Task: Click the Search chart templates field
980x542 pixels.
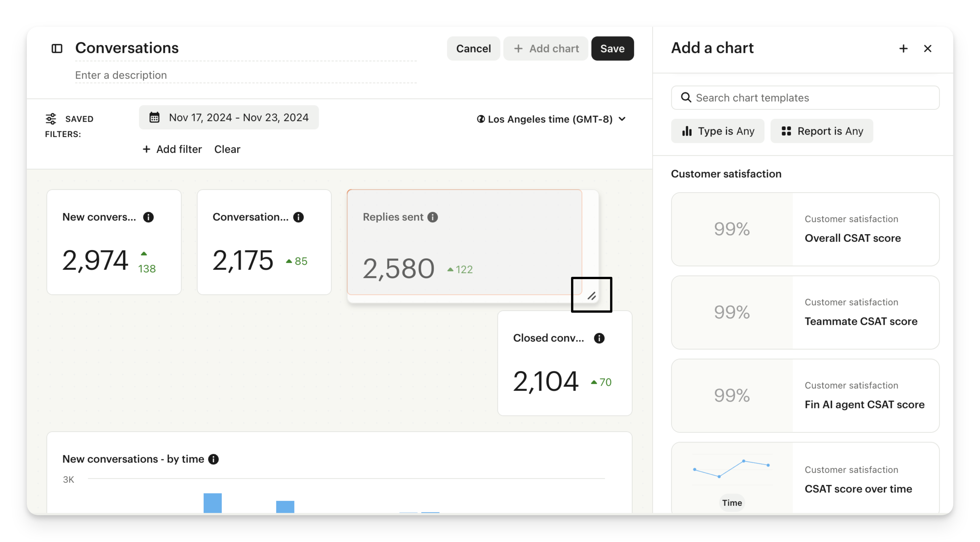Action: (805, 98)
